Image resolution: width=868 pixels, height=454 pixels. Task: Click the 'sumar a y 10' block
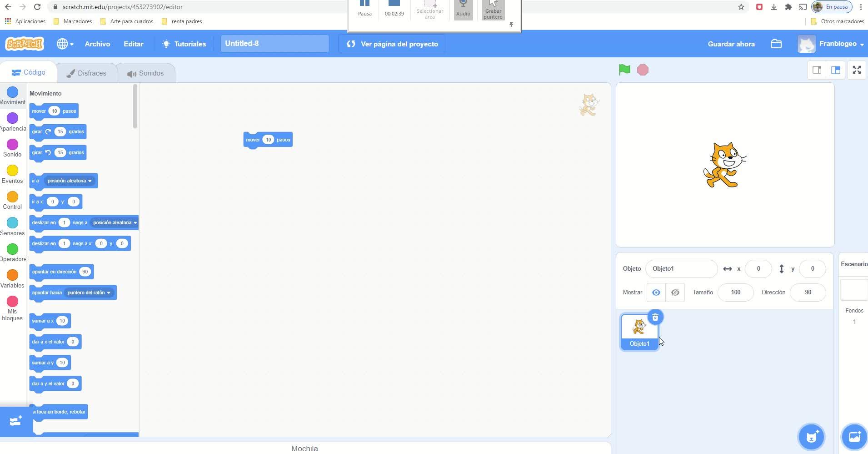[50, 363]
